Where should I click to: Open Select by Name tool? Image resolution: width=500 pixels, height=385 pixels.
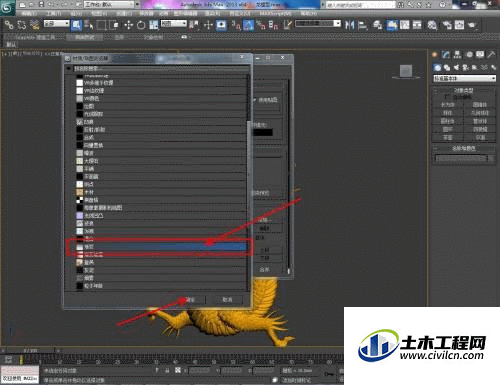click(89, 25)
